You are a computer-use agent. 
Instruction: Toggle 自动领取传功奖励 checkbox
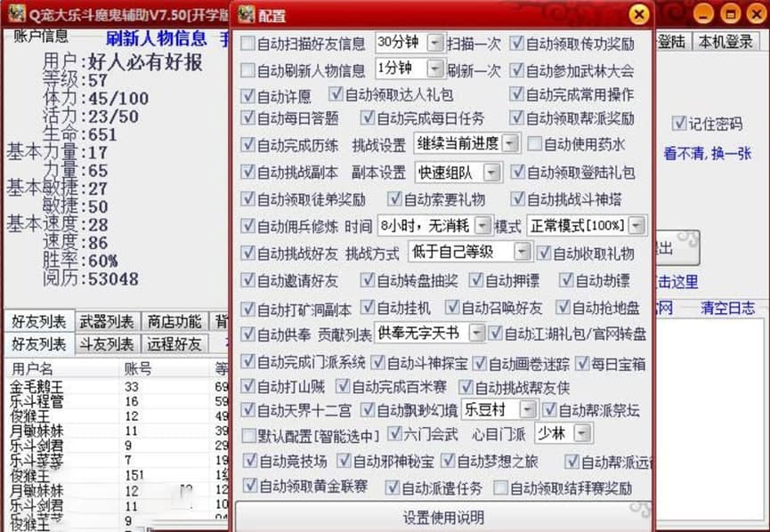pos(516,44)
